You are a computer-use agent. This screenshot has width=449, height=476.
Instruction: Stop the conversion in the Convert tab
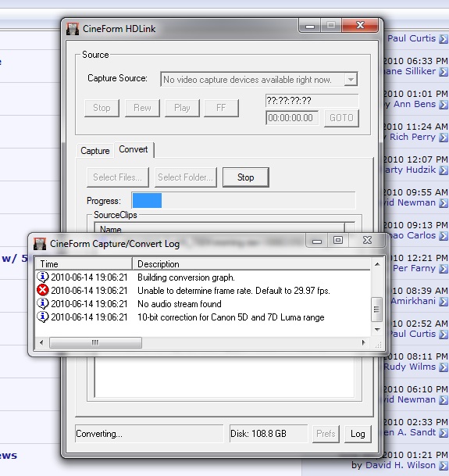click(x=246, y=177)
